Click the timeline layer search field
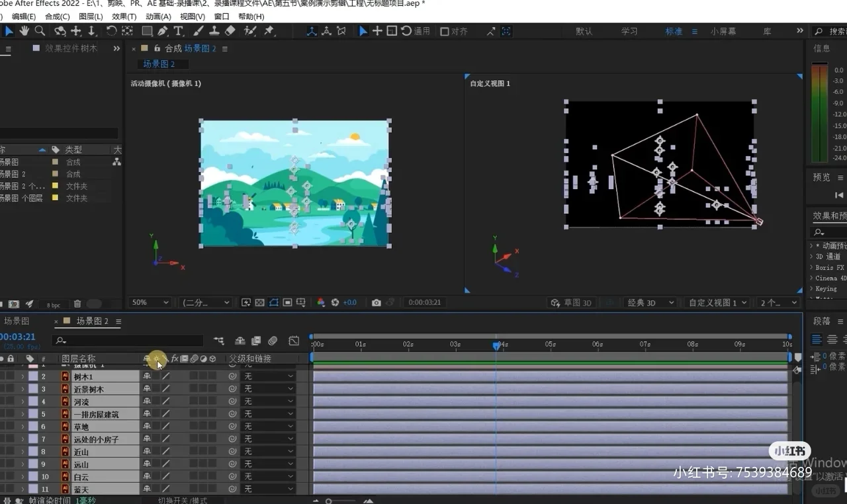The width and height of the screenshot is (847, 504). pyautogui.click(x=128, y=341)
